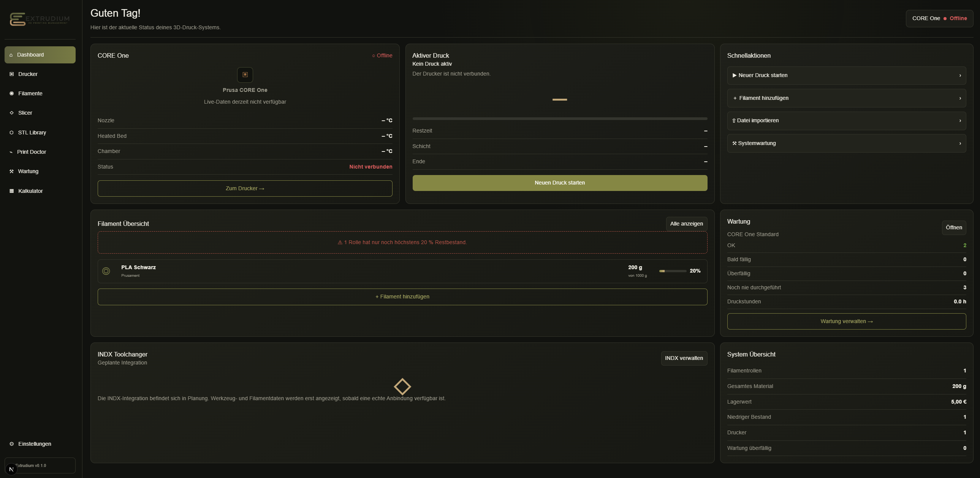
Task: Open the Filament hinzufügen quick action chevron
Action: coord(960,98)
